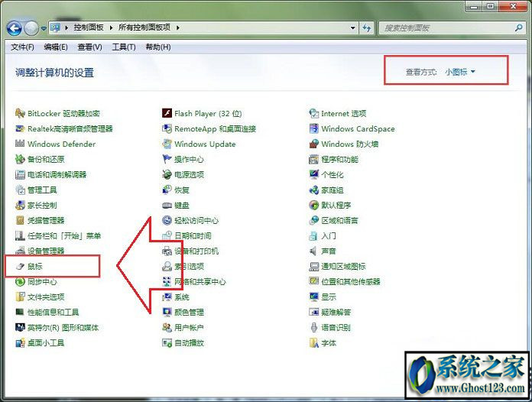
Task: Click the 轻松访问中心 icon
Action: pyautogui.click(x=167, y=221)
